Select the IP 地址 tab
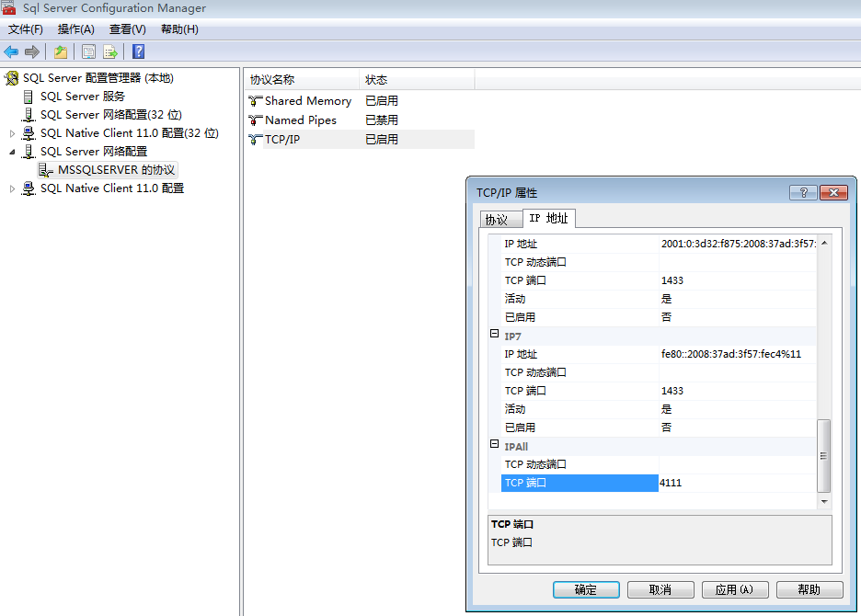The image size is (861, 616). [x=548, y=219]
